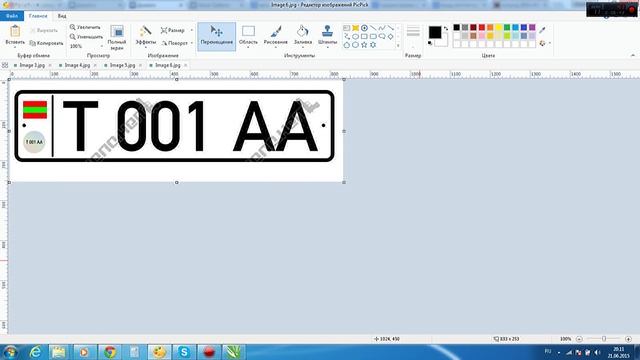
Task: Switch to the Вид (View) ribbon tab
Action: 62,16
